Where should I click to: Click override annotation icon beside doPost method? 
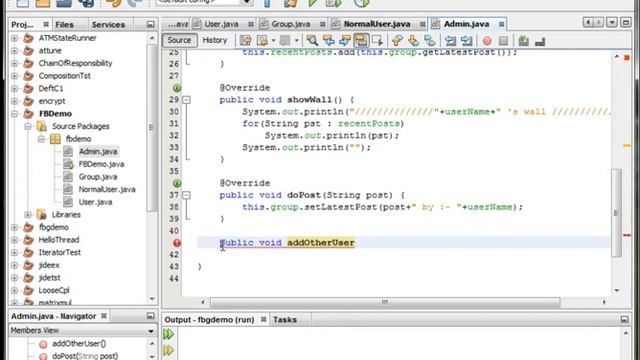coord(177,183)
